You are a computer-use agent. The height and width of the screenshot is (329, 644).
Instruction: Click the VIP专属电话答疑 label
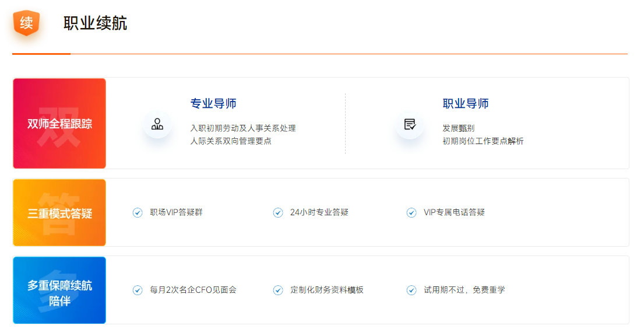pyautogui.click(x=454, y=212)
